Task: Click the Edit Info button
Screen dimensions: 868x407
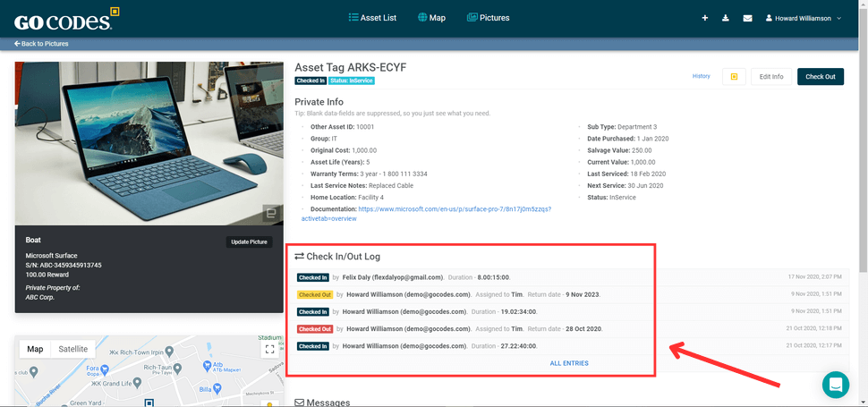Action: coord(770,77)
